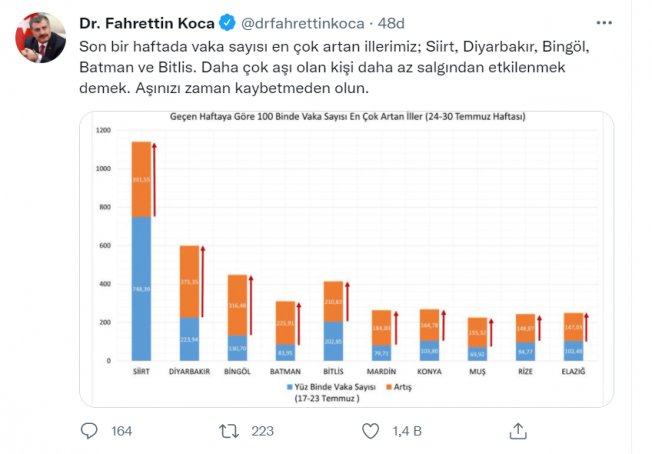Open the chart image title area
The height and width of the screenshot is (454, 652).
pyautogui.click(x=347, y=116)
